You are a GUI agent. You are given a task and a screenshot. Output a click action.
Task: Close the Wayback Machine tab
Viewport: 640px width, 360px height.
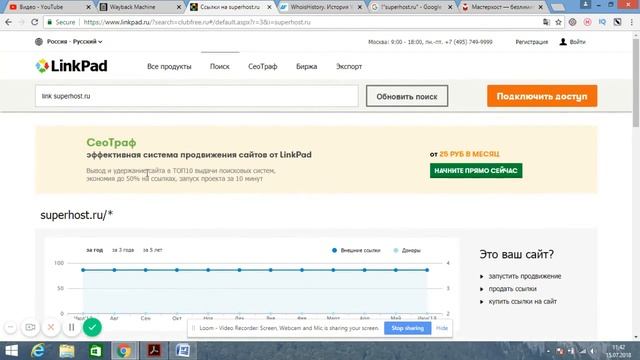(179, 7)
